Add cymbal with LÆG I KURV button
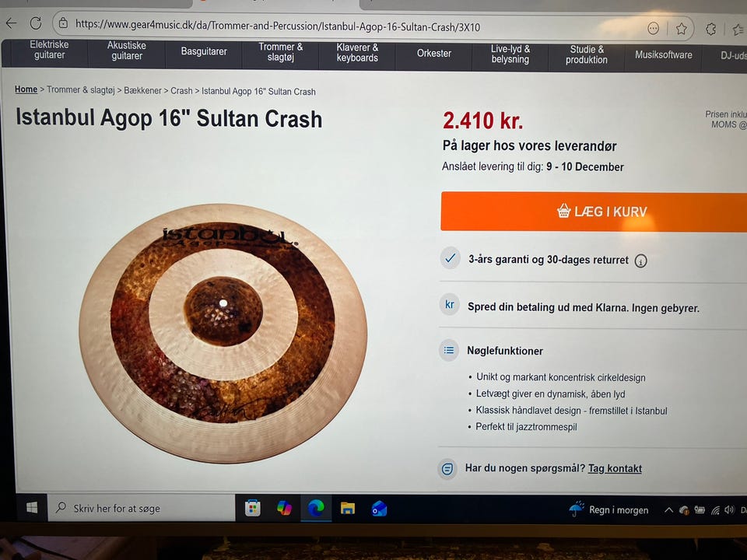 tap(594, 212)
